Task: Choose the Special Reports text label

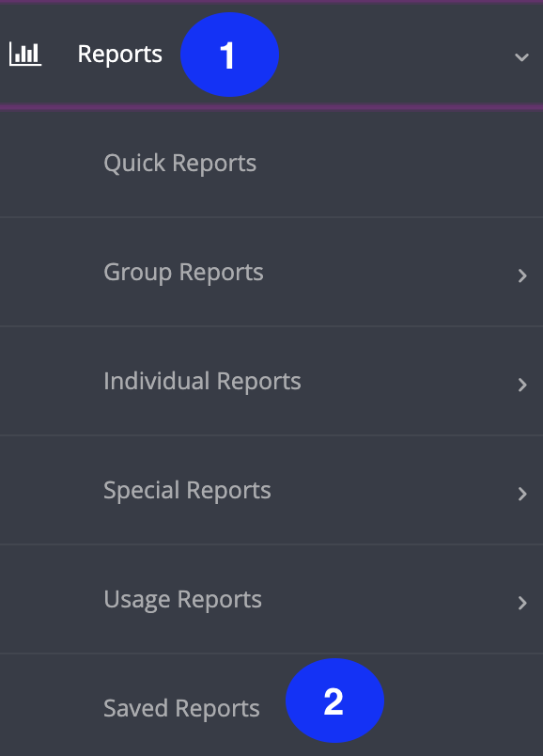Action: [x=188, y=491]
